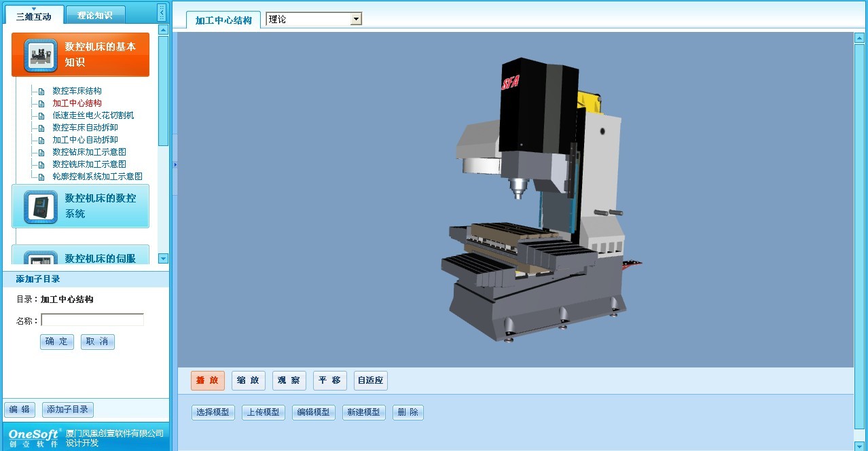Viewport: 868px width, 451px height.
Task: Expand the 数控机床的伺服 section
Action: [100, 258]
